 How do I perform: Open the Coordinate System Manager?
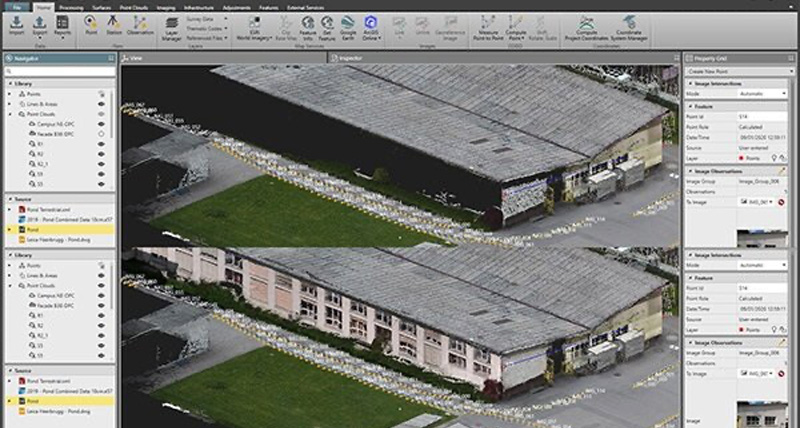pos(631,25)
